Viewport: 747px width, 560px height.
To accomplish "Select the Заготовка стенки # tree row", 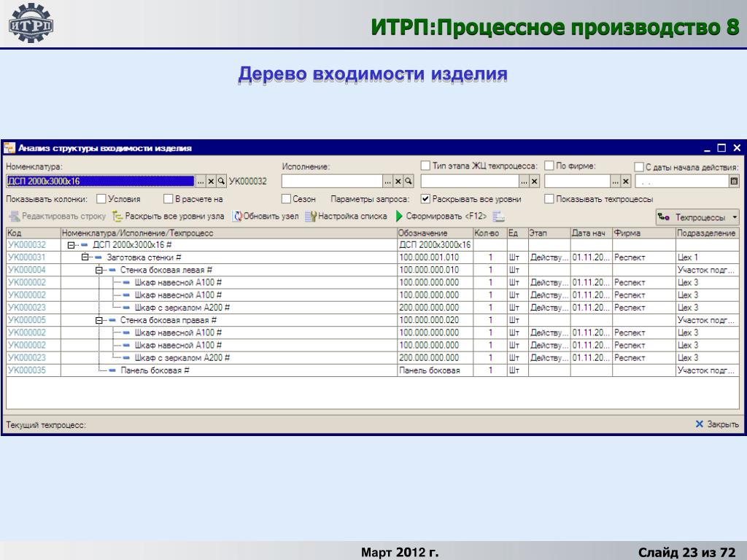I will 373,257.
